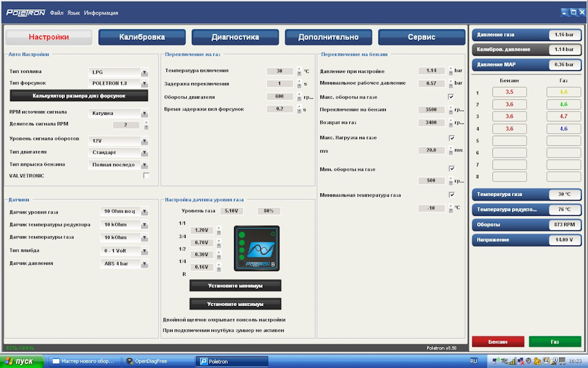Switch to the Калибровка tab
The height and width of the screenshot is (368, 588).
tap(141, 37)
